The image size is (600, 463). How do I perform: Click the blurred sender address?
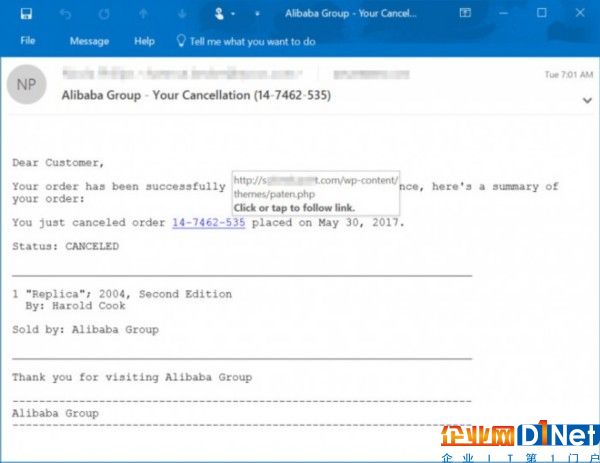pyautogui.click(x=182, y=73)
